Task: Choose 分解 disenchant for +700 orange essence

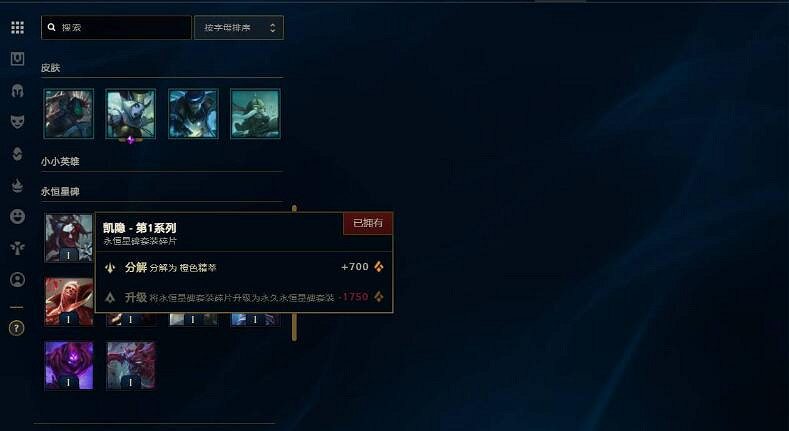Action: (x=244, y=267)
